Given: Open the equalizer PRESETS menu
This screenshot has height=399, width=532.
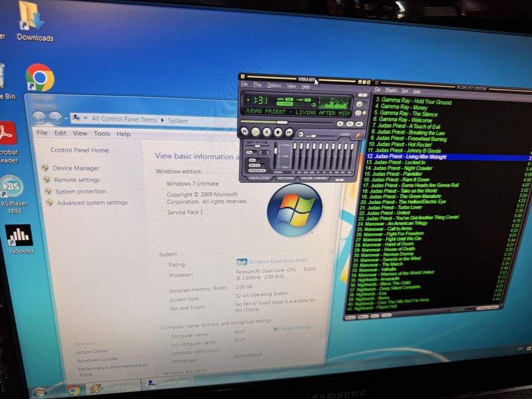Looking at the screenshot, I should pyautogui.click(x=257, y=170).
